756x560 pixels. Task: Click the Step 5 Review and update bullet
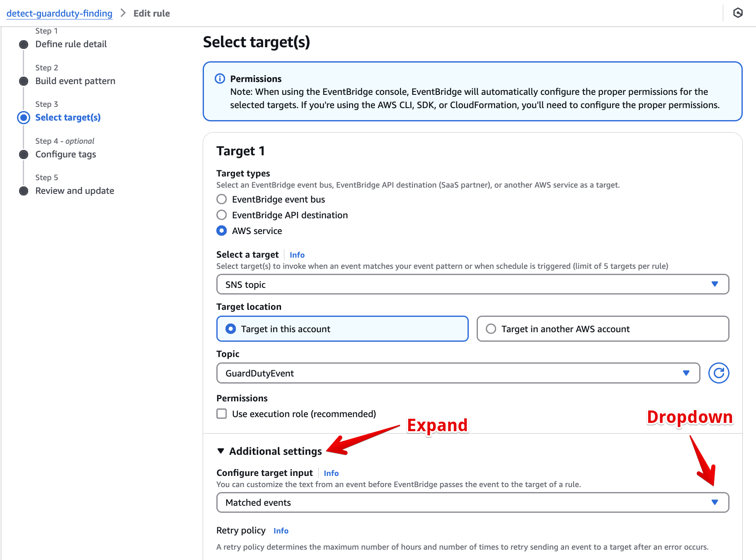(x=24, y=191)
